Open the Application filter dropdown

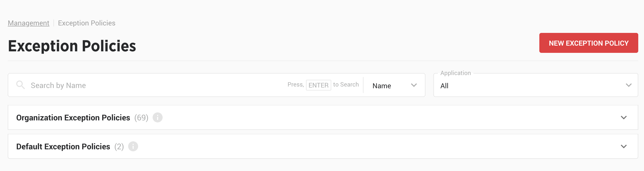(536, 85)
